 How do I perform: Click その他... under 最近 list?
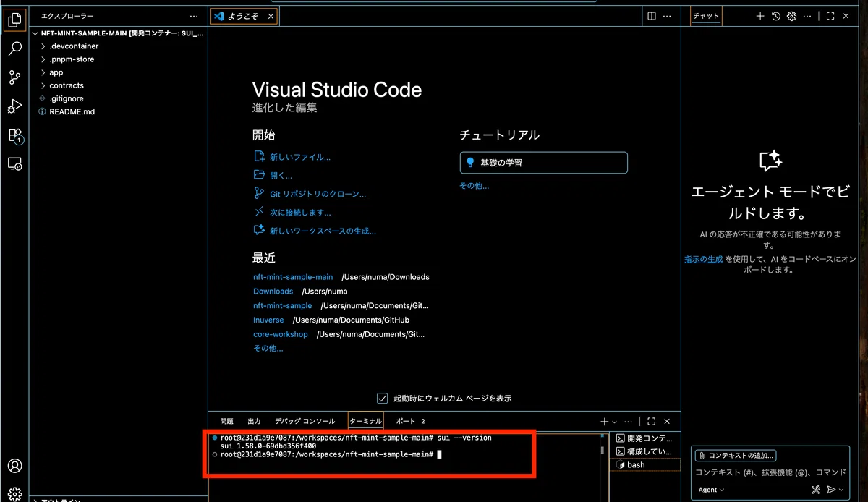268,349
